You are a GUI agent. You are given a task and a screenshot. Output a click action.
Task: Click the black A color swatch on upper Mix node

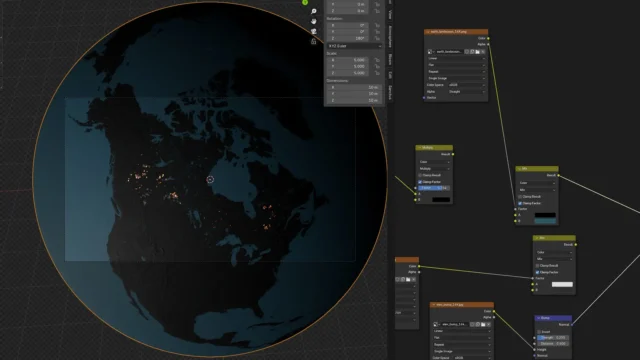(x=545, y=215)
